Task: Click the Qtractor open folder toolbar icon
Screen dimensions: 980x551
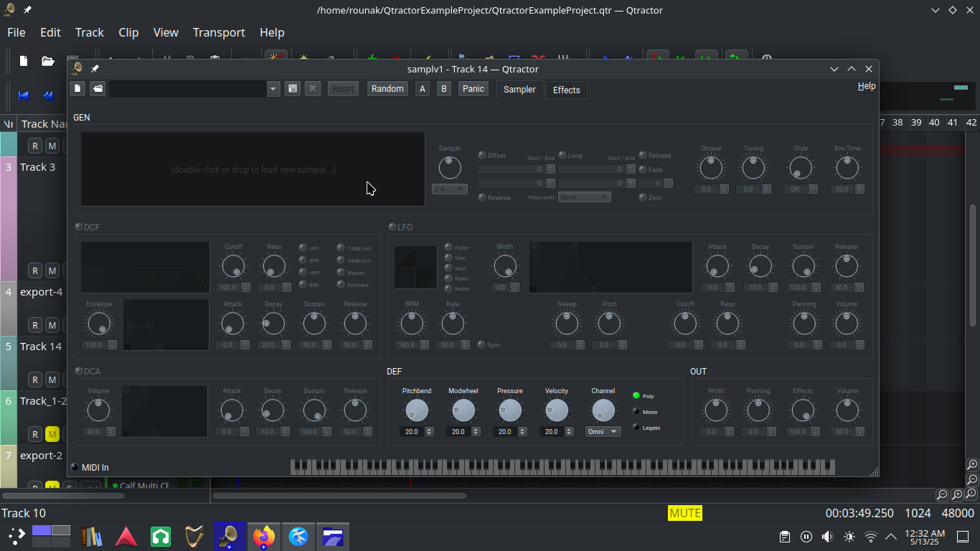Action: [48, 61]
